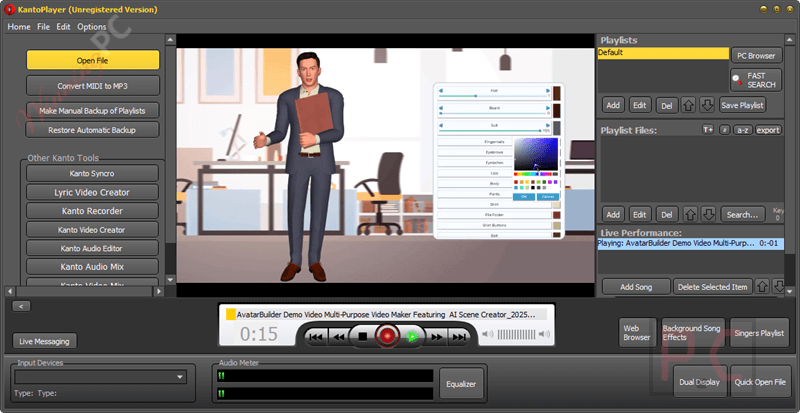Screen dimensions: 800x413
Task: Launch Kanto Video Creator
Action: [x=92, y=230]
